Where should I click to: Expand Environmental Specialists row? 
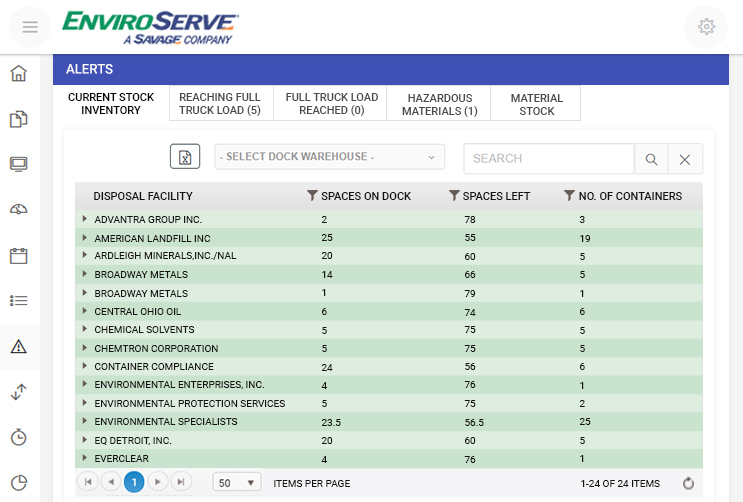(84, 421)
